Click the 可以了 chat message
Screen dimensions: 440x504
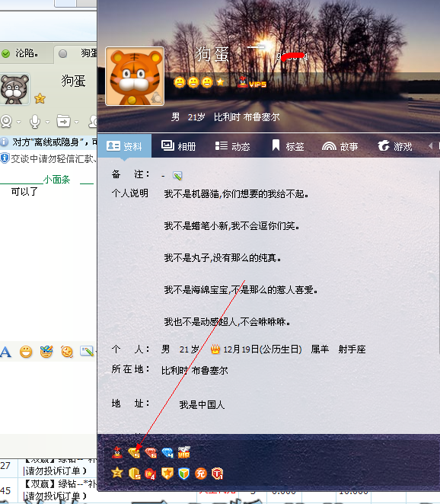[24, 192]
